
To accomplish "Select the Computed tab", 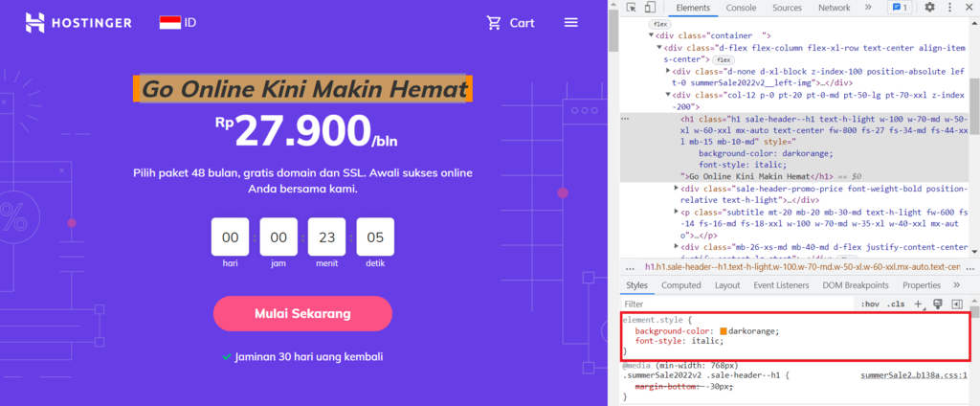I will pyautogui.click(x=681, y=285).
